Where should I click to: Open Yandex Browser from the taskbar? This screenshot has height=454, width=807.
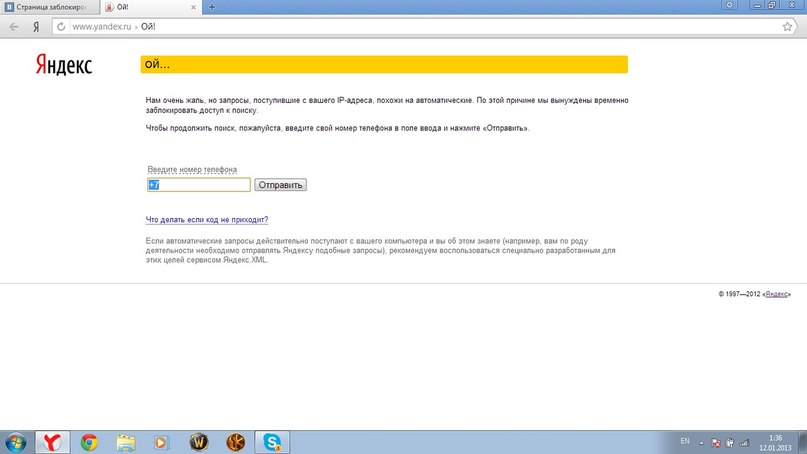tap(52, 441)
